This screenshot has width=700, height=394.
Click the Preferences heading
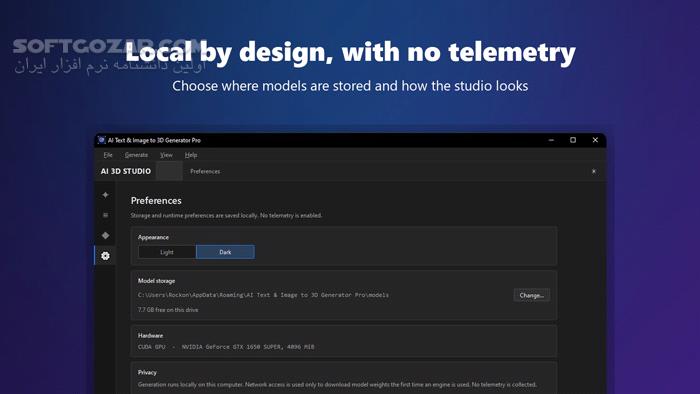156,201
